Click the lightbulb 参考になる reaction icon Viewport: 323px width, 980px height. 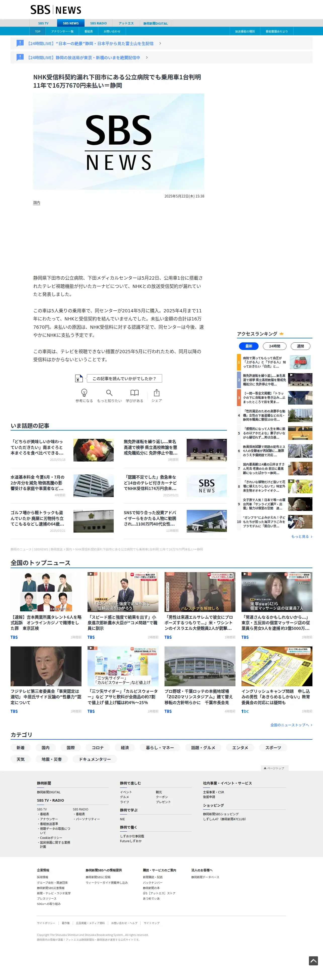(x=84, y=392)
